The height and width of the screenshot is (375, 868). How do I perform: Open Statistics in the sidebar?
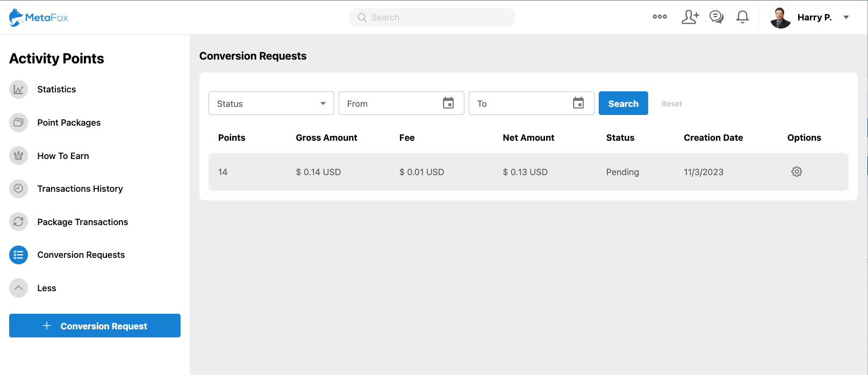[x=56, y=89]
